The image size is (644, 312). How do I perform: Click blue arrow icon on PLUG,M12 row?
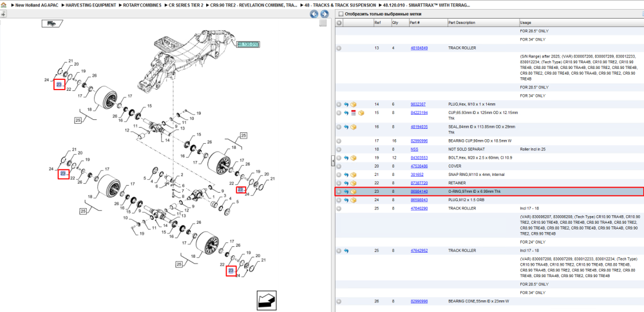pyautogui.click(x=346, y=200)
